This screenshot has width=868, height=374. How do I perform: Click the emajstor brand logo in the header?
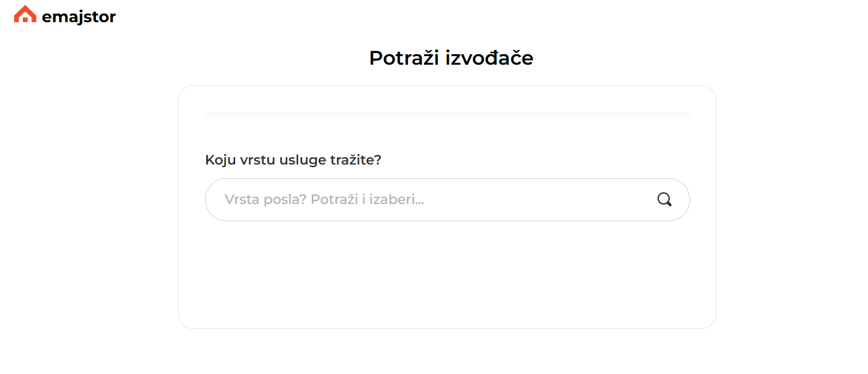(x=65, y=15)
